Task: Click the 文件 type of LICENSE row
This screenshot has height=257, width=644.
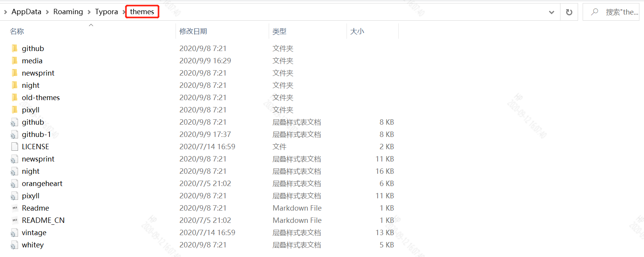Action: tap(279, 147)
